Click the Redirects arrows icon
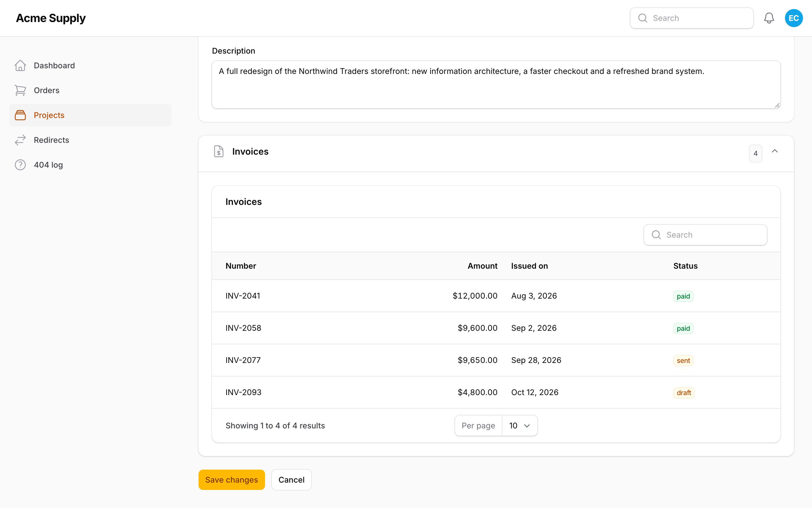 (x=20, y=140)
